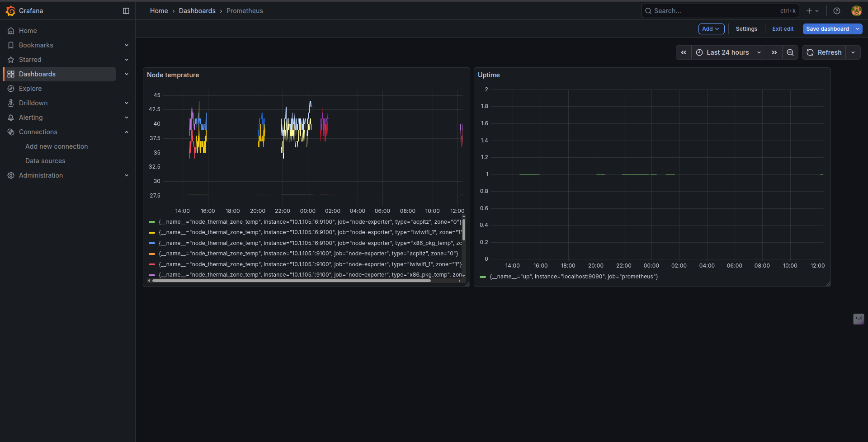Viewport: 868px width, 442px height.
Task: Open Explore from the sidebar
Action: [30, 89]
